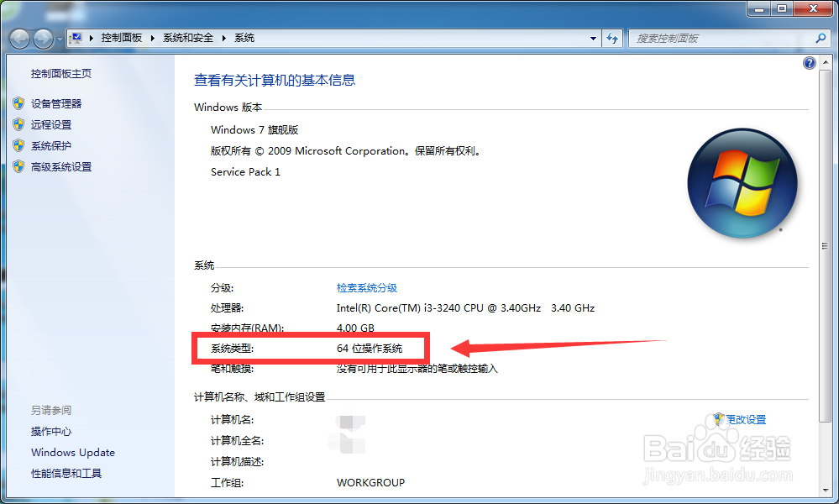The height and width of the screenshot is (504, 839).
Task: Click shield icon beside 更改设置
Action: 719,419
